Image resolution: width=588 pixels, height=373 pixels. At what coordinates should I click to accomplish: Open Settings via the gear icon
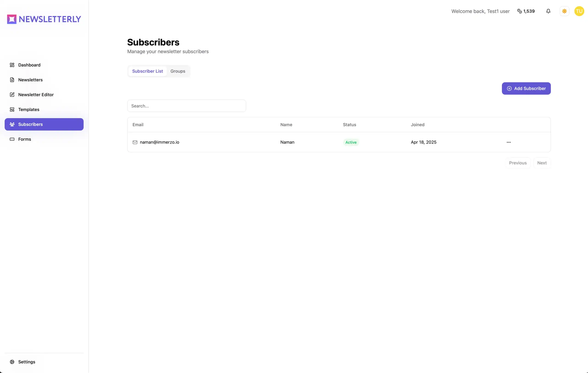(12, 362)
